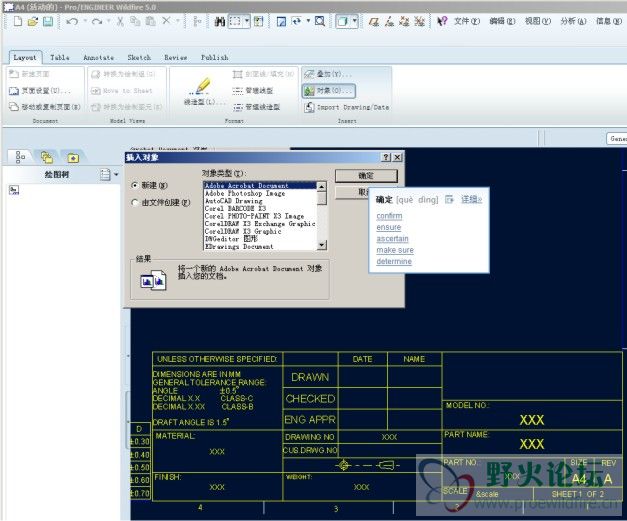The width and height of the screenshot is (627, 521).
Task: Open the 视图(V) menu
Action: [538, 21]
